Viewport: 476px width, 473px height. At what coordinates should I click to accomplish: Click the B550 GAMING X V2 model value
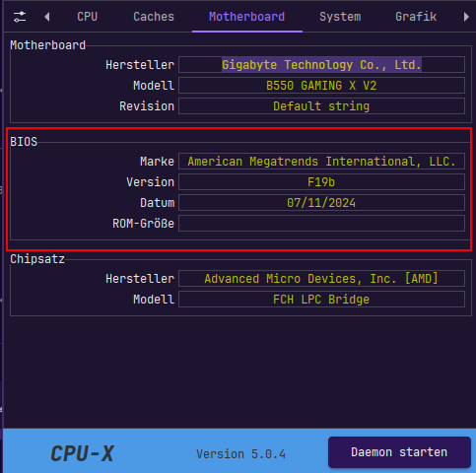pyautogui.click(x=321, y=86)
